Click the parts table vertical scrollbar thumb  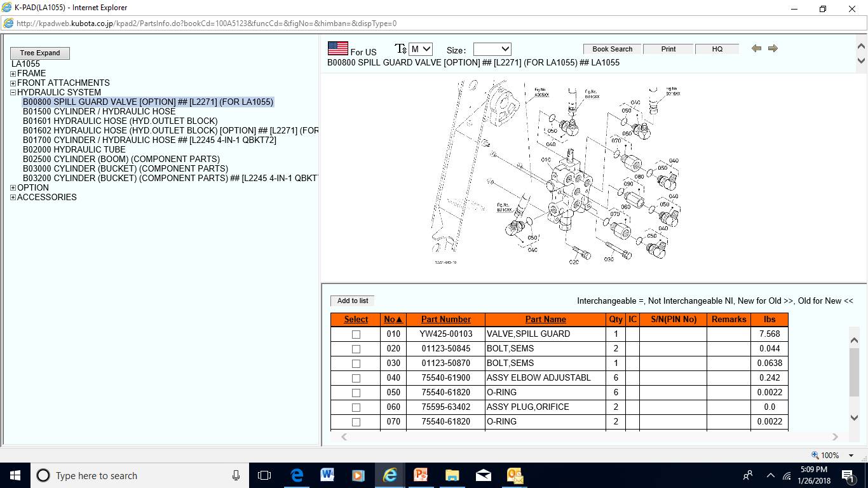pos(855,372)
